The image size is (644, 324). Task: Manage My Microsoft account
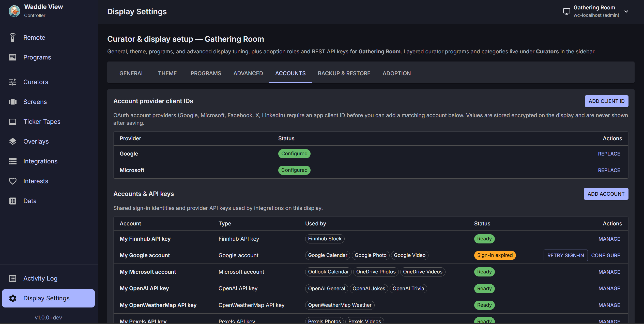609,272
